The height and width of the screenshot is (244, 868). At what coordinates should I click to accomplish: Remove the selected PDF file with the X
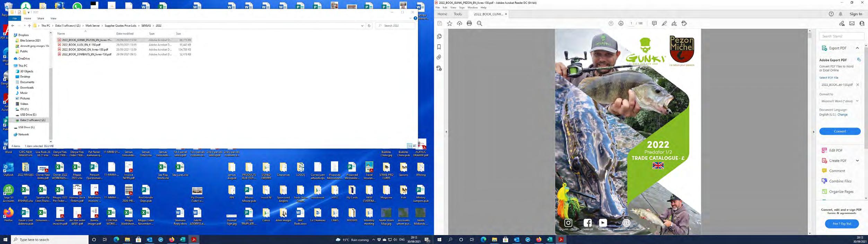858,85
